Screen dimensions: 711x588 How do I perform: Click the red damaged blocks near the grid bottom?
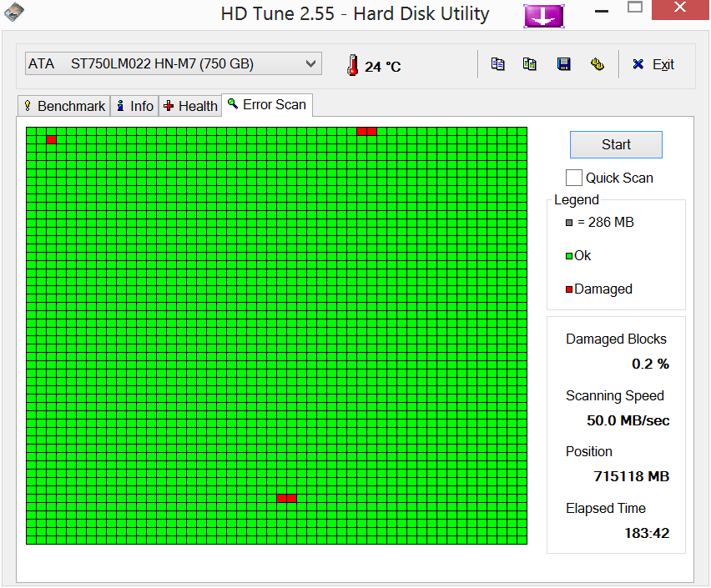click(286, 498)
